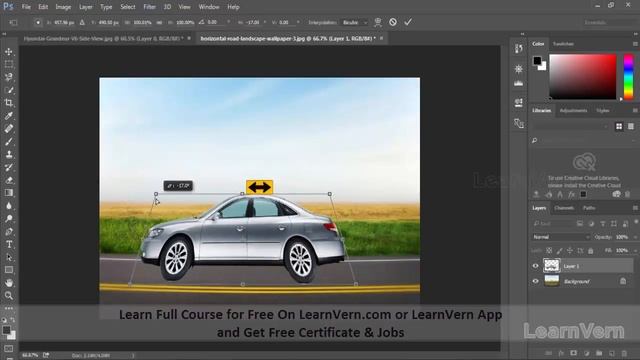Select the Move tool
The width and height of the screenshot is (640, 360).
pyautogui.click(x=9, y=52)
